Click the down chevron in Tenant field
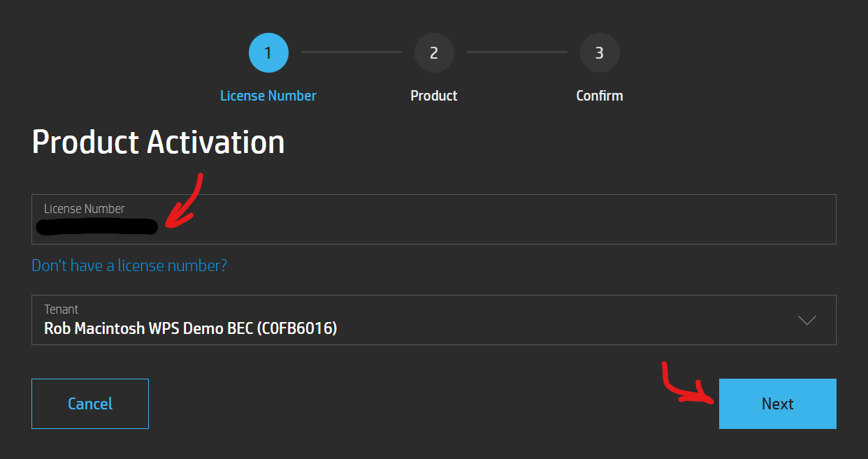 [x=807, y=320]
